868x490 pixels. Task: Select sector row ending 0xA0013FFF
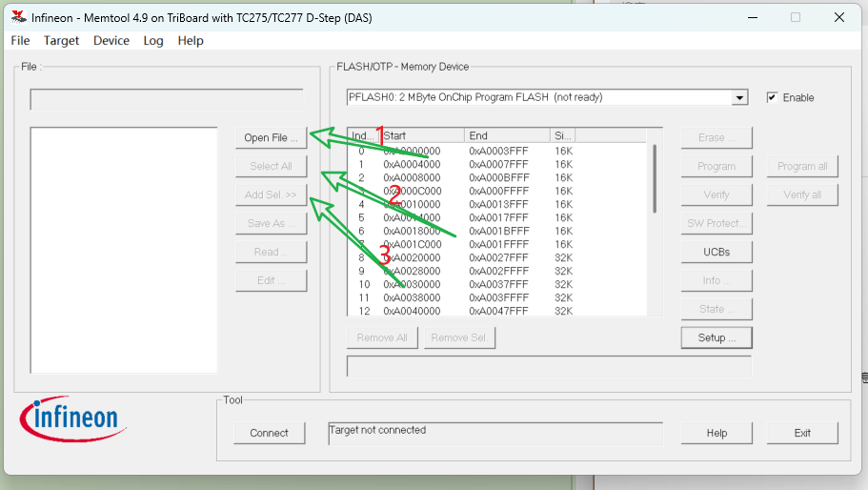pos(496,204)
